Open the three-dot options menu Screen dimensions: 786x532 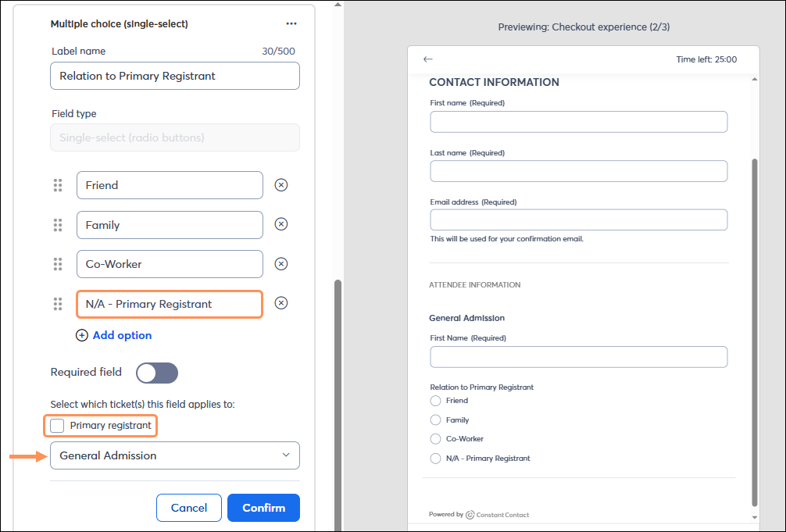tap(291, 23)
